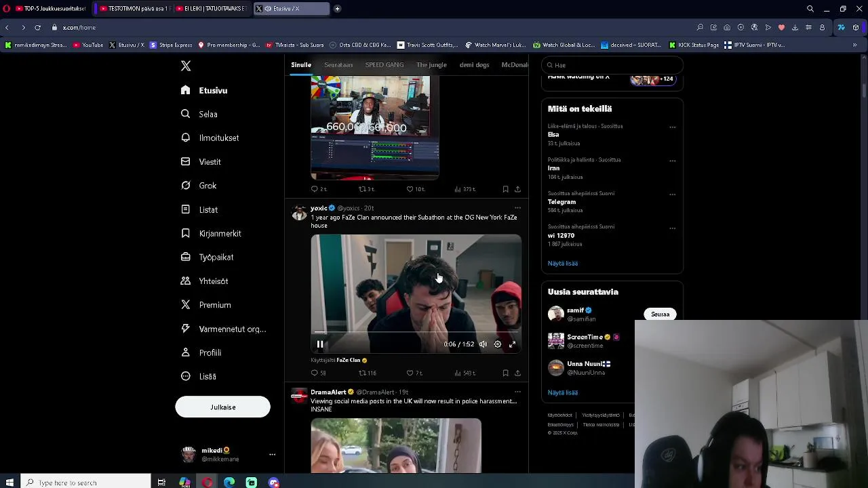Click the Varmennetut org lightning icon
This screenshot has width=868, height=488.
coord(185,329)
